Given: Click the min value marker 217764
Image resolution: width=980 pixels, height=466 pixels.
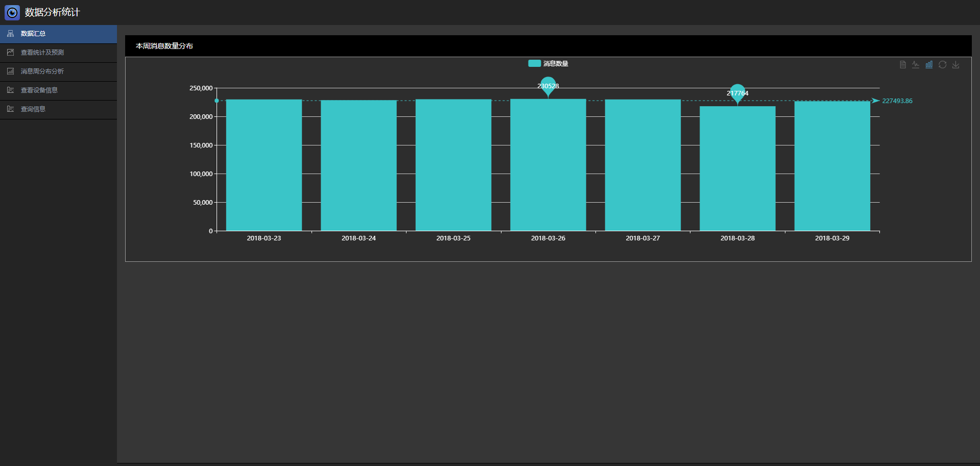Looking at the screenshot, I should click(x=737, y=93).
